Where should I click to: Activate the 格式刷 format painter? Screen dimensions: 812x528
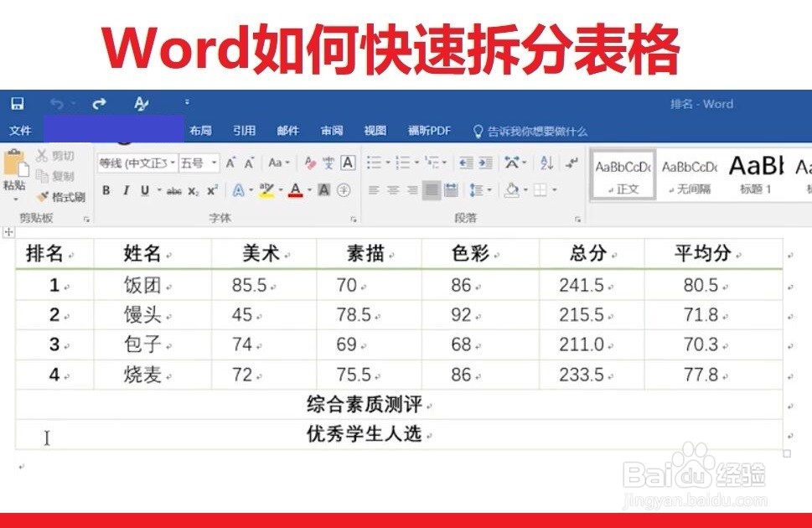(61, 197)
